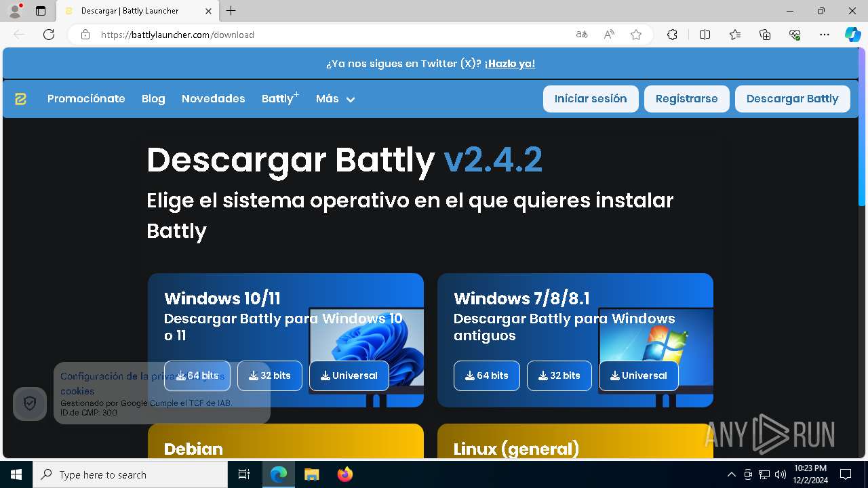Download Windows 7/8/8.1 64 bits version
868x488 pixels.
487,375
